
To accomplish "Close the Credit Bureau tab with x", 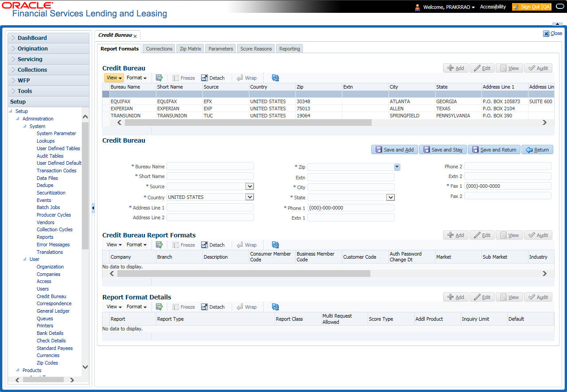I will [135, 36].
